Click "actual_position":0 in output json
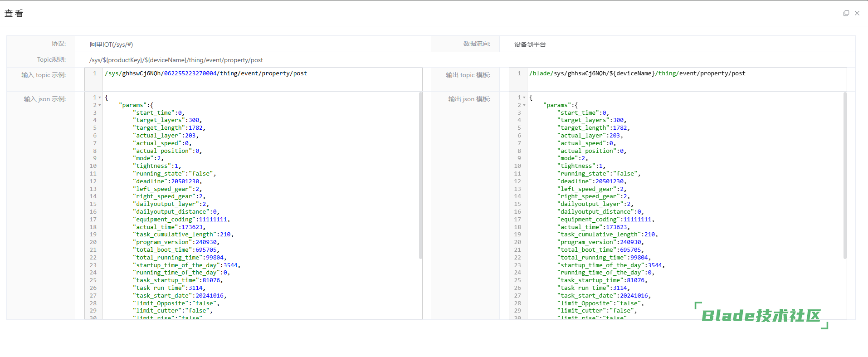 (x=590, y=151)
